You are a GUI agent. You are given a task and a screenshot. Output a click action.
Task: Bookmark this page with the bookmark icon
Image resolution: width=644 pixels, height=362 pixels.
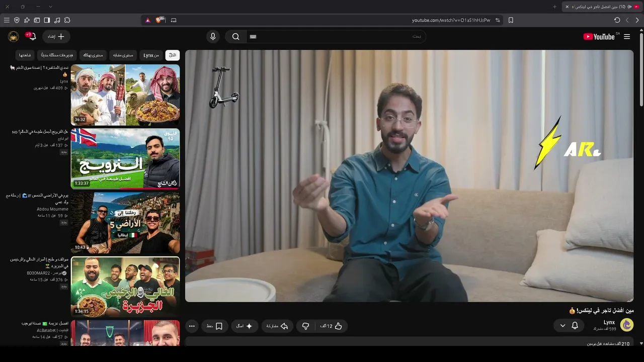(511, 20)
